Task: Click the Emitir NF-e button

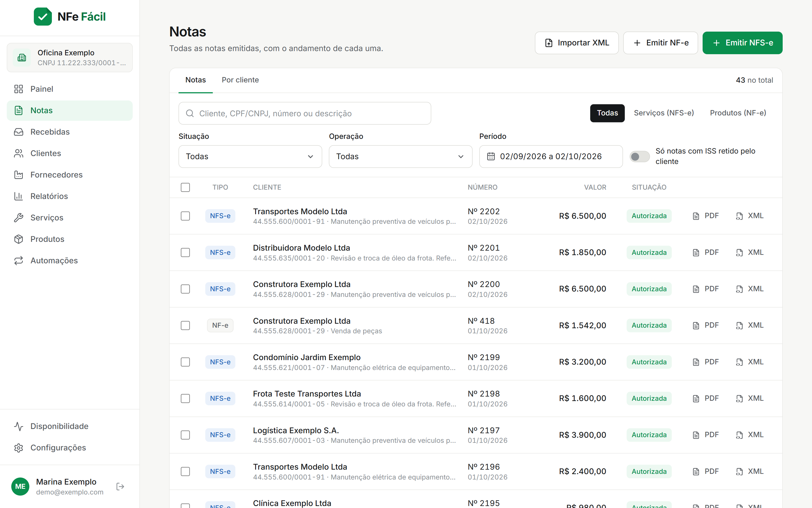Action: (x=660, y=43)
